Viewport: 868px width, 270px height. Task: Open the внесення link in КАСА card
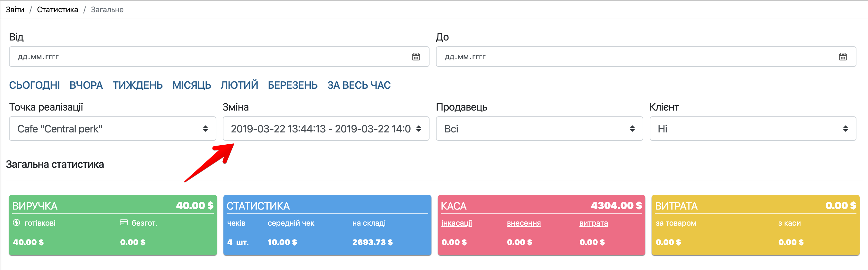click(524, 223)
